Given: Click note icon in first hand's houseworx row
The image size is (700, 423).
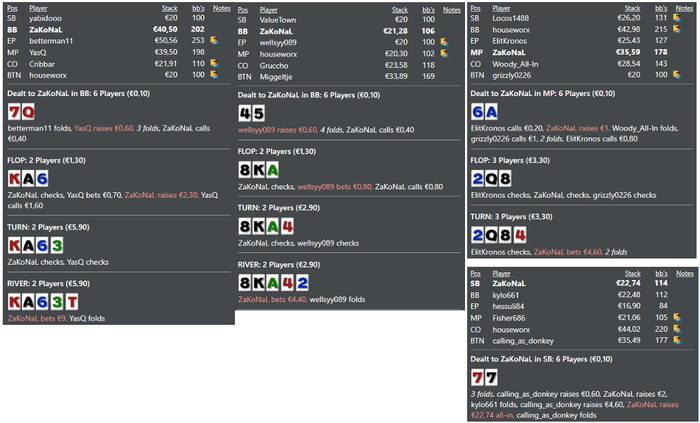Looking at the screenshot, I should coord(214,75).
